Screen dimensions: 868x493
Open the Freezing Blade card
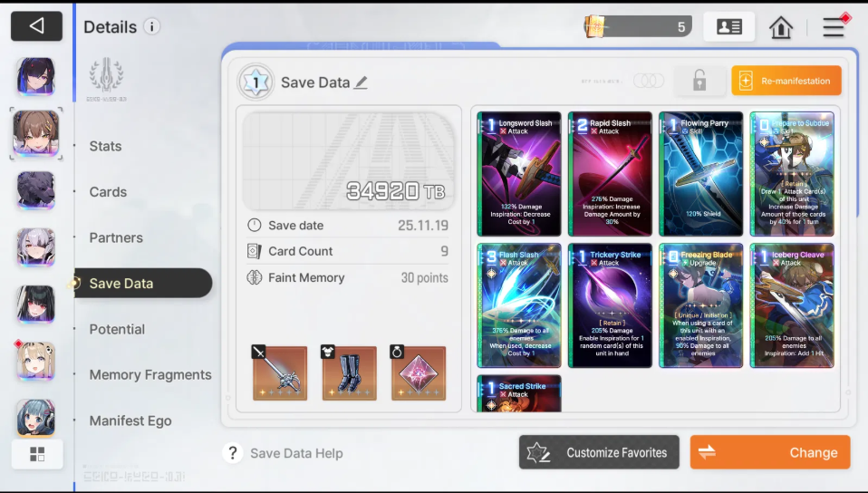click(700, 305)
